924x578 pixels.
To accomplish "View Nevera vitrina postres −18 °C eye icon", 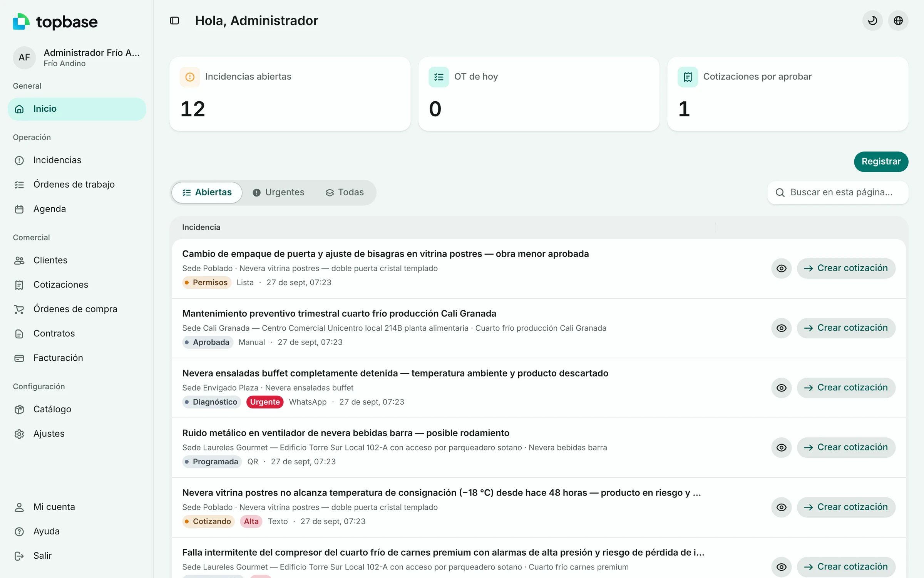I will coord(781,507).
